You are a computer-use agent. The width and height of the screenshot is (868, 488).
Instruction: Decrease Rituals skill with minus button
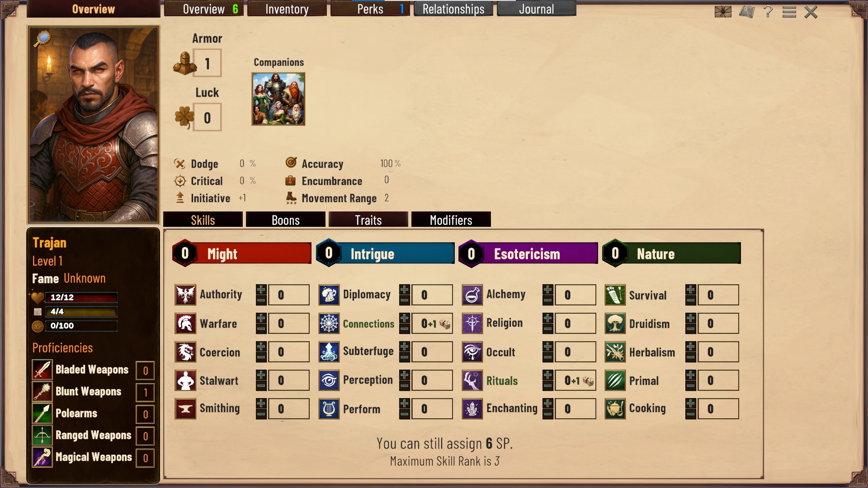tap(548, 386)
